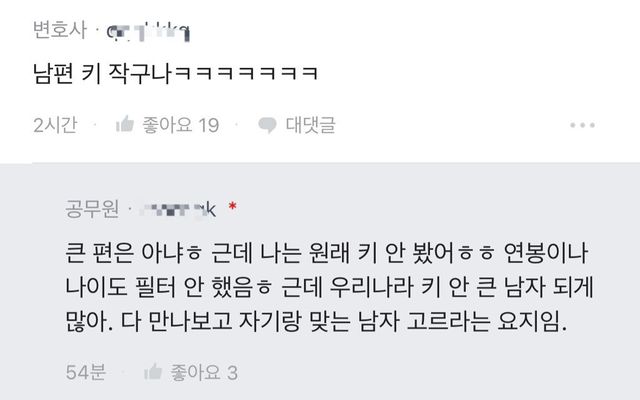This screenshot has width=640, height=400.
Task: Open the 변호사 job tag on top comment
Action: click(60, 30)
